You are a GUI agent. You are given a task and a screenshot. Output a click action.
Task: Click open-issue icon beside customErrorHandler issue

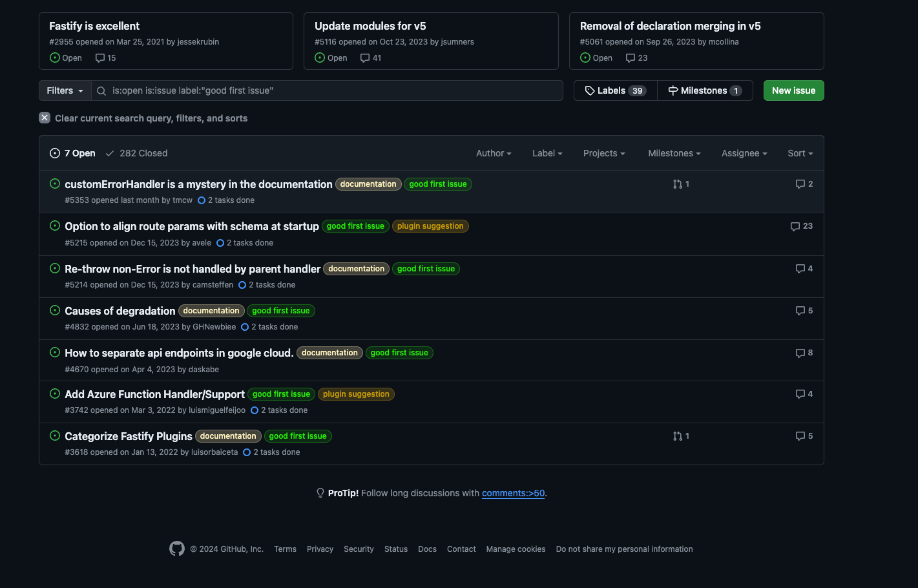point(55,184)
